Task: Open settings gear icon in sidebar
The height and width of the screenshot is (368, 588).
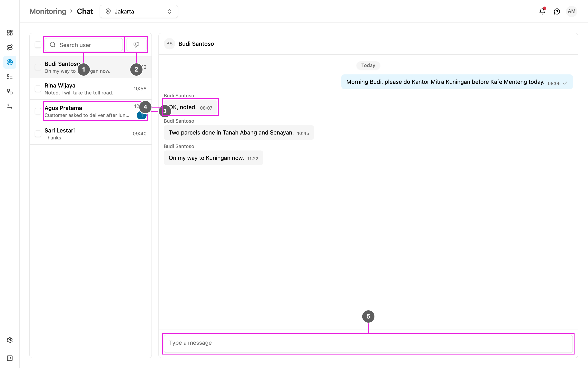Action: click(10, 340)
